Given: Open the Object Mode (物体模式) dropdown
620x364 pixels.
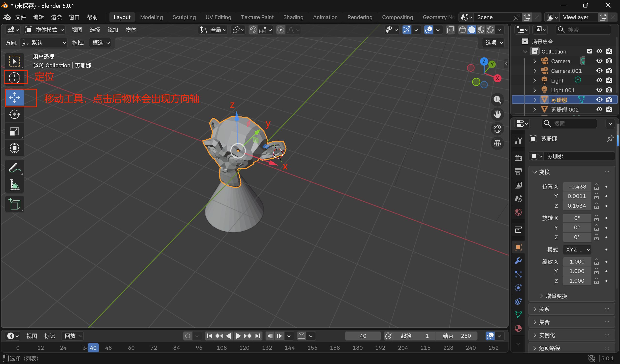Looking at the screenshot, I should point(45,30).
